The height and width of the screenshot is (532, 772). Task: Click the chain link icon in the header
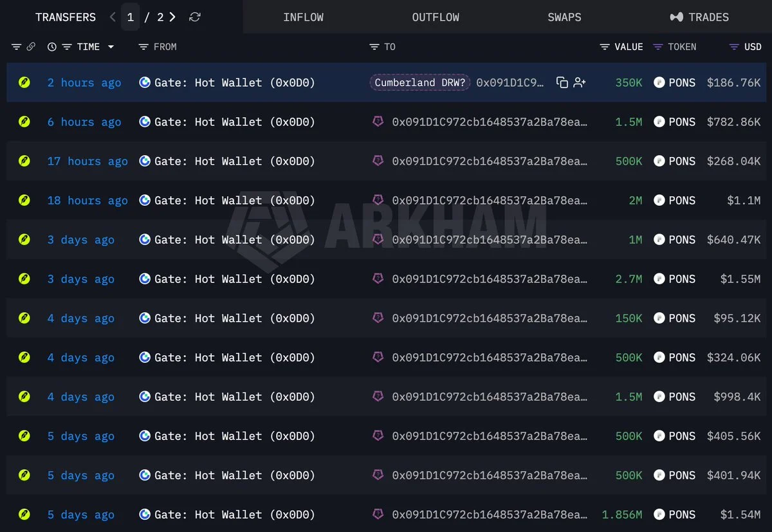coord(31,47)
